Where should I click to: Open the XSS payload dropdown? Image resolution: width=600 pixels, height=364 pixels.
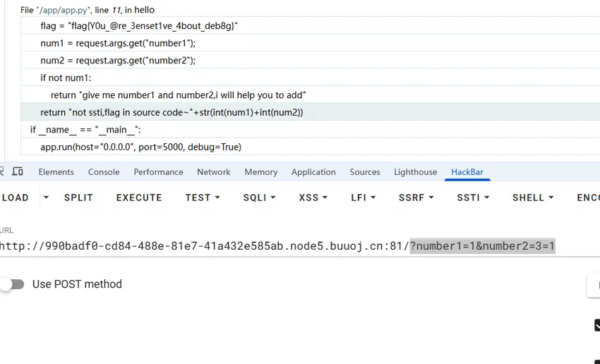[x=313, y=198]
